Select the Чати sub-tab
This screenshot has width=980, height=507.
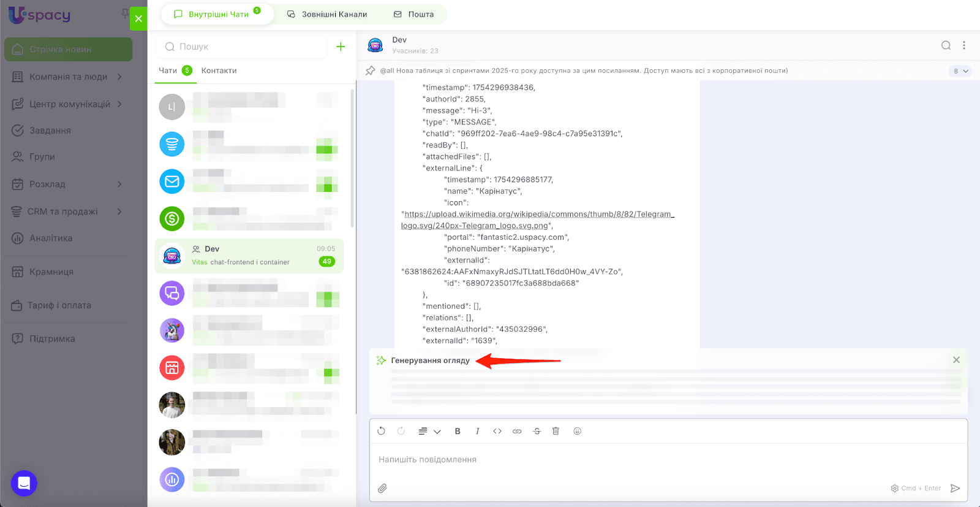pyautogui.click(x=175, y=71)
